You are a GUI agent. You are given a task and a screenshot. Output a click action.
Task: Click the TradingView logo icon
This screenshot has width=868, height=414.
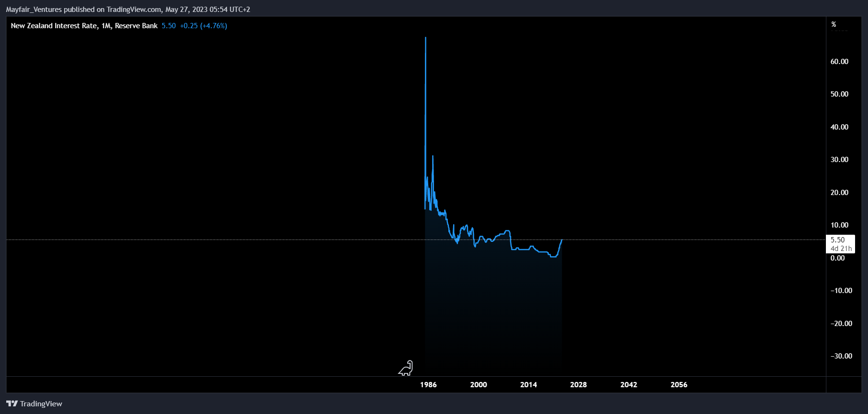pyautogui.click(x=12, y=404)
